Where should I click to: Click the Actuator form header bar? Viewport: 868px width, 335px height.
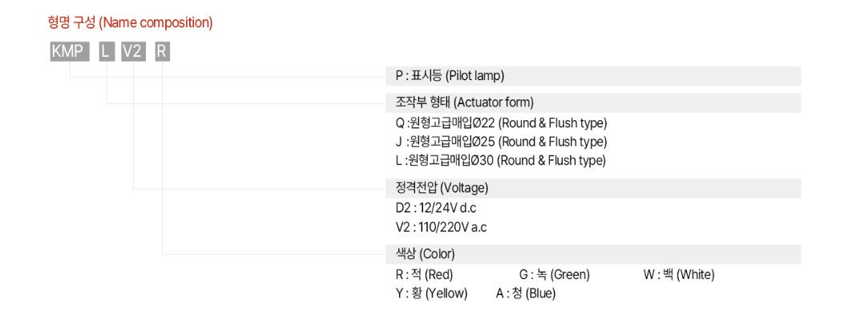click(593, 103)
